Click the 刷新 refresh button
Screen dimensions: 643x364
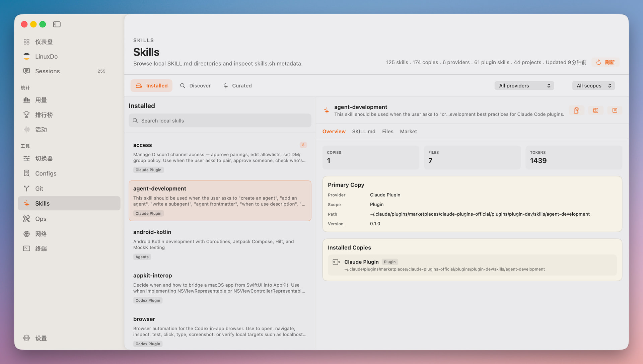605,62
